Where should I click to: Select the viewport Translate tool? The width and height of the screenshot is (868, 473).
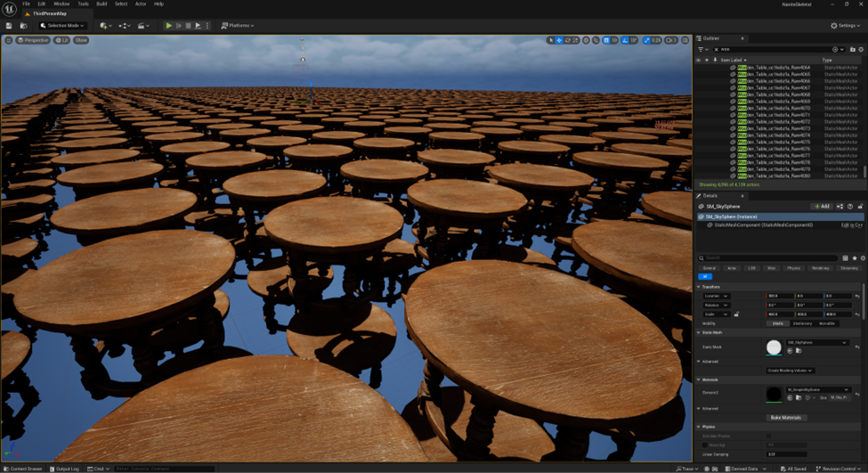click(559, 40)
